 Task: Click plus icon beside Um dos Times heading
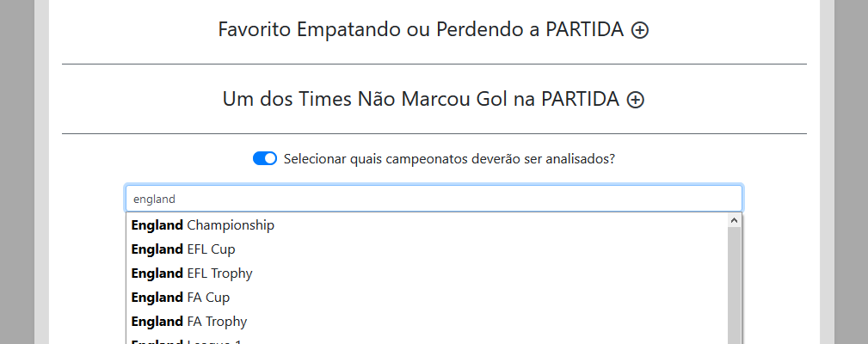636,100
